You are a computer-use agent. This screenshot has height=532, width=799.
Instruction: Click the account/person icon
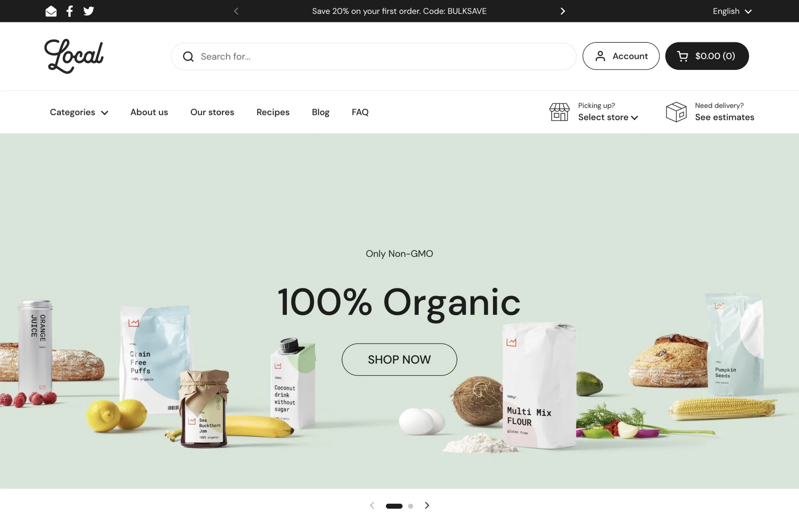(600, 56)
